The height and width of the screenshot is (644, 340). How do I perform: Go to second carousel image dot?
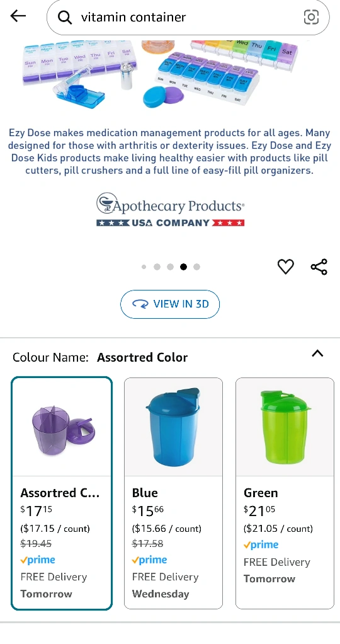tap(157, 267)
